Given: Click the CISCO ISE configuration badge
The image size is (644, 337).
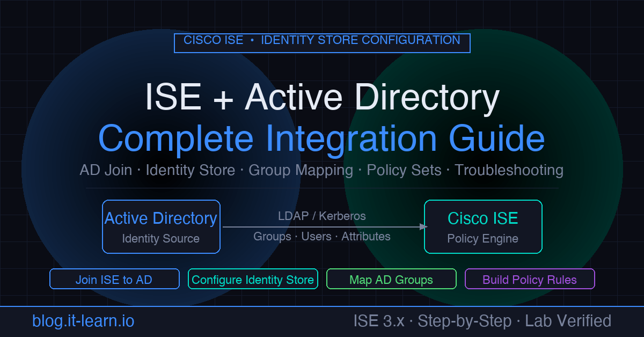Looking at the screenshot, I should click(322, 43).
